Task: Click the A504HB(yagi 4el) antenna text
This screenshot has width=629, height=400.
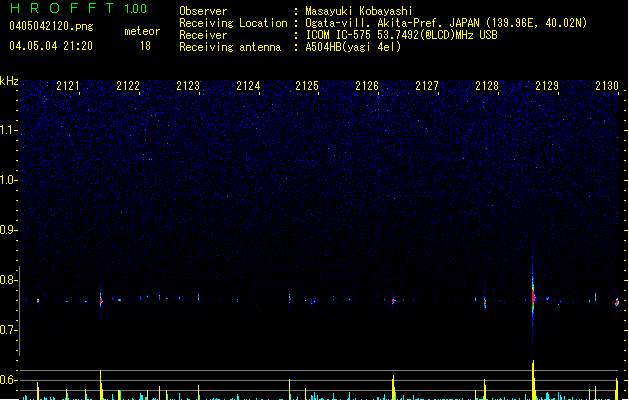Action: click(x=353, y=47)
